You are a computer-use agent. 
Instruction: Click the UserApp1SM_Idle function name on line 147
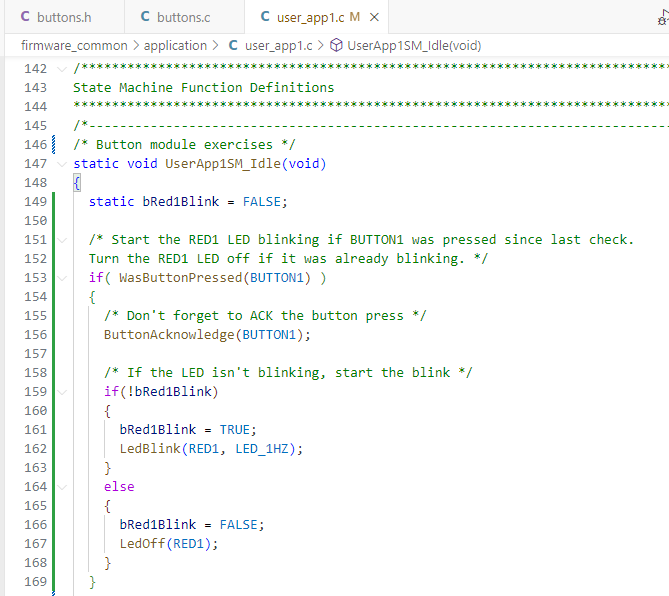pyautogui.click(x=223, y=164)
